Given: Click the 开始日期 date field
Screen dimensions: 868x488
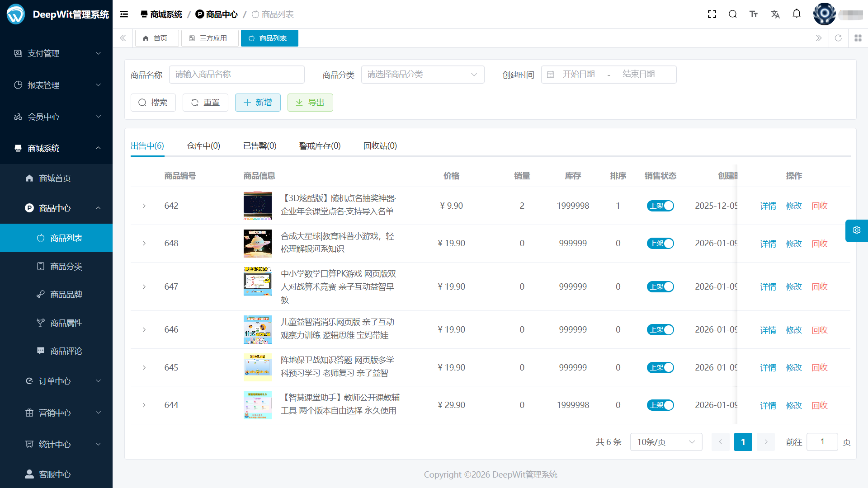Looking at the screenshot, I should click(x=579, y=74).
